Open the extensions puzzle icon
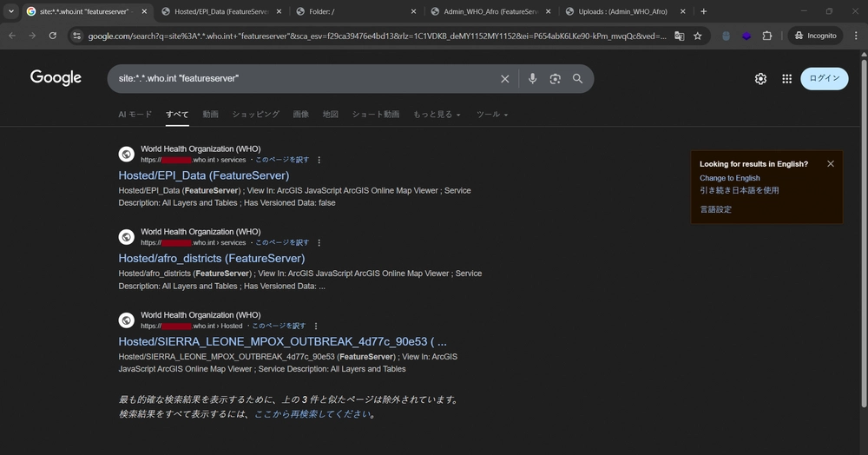 tap(766, 36)
